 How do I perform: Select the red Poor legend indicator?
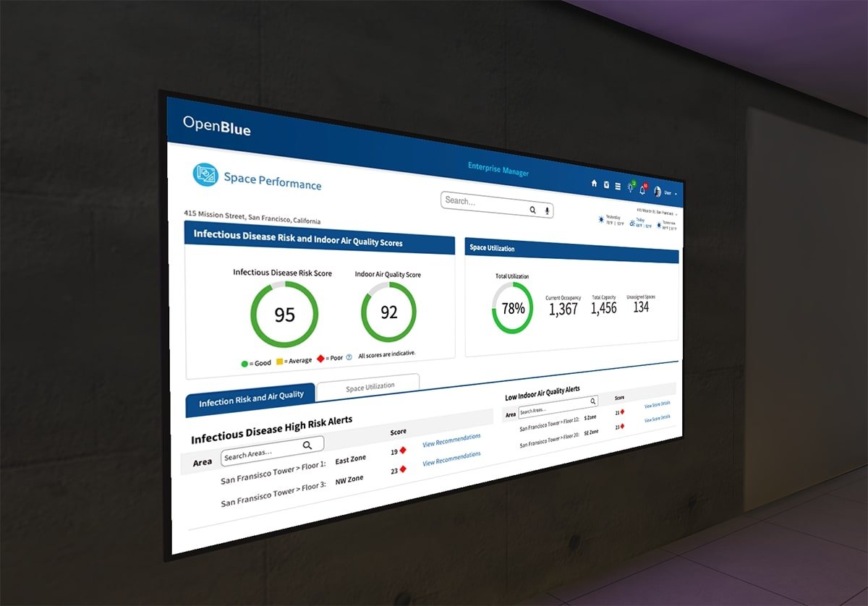click(320, 358)
